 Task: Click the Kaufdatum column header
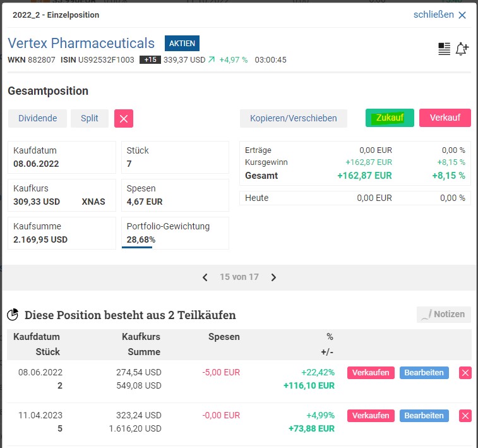37,337
